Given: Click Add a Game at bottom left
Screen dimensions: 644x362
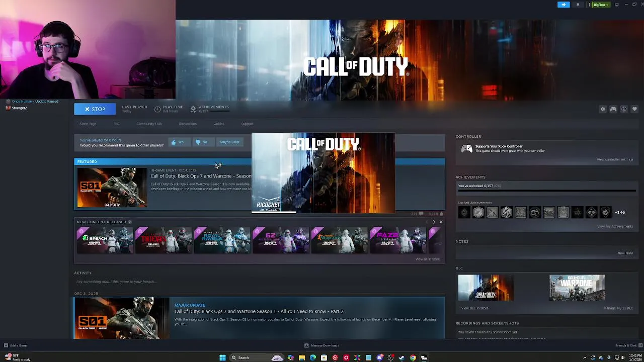Looking at the screenshot, I should click(x=16, y=345).
